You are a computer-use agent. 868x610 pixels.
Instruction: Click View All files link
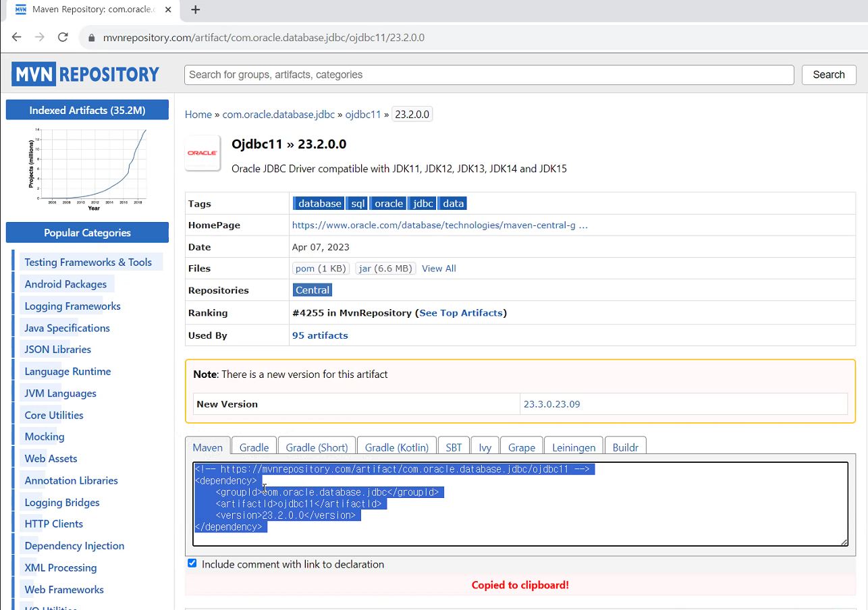[x=439, y=269]
